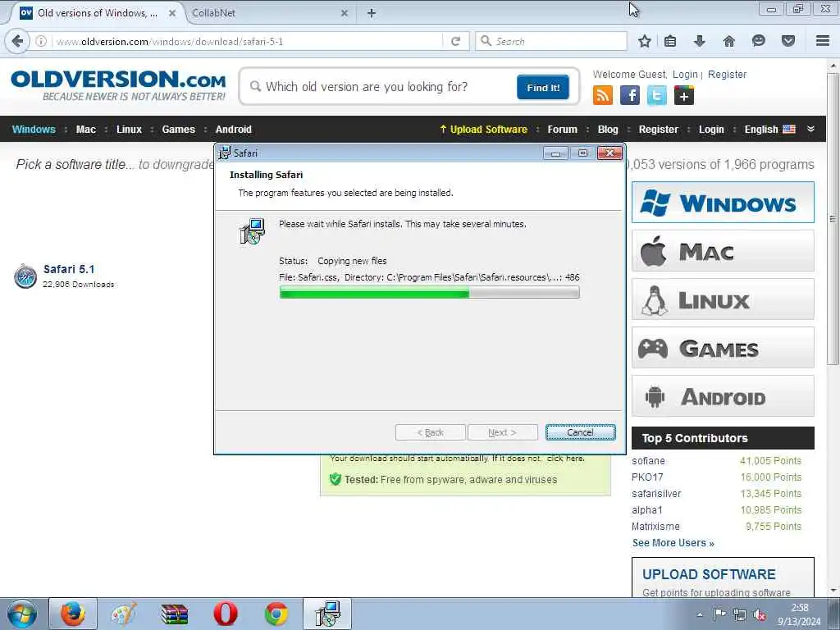Open Paint from taskbar

click(124, 614)
